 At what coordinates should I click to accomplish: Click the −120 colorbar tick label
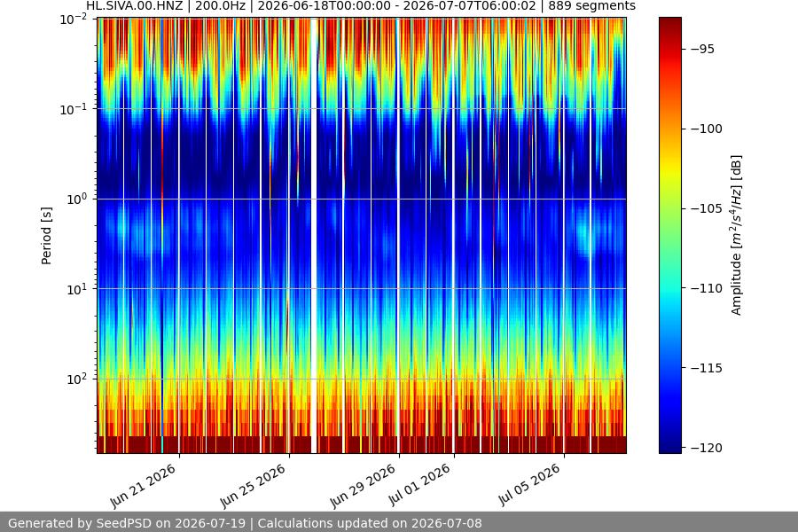pyautogui.click(x=707, y=448)
